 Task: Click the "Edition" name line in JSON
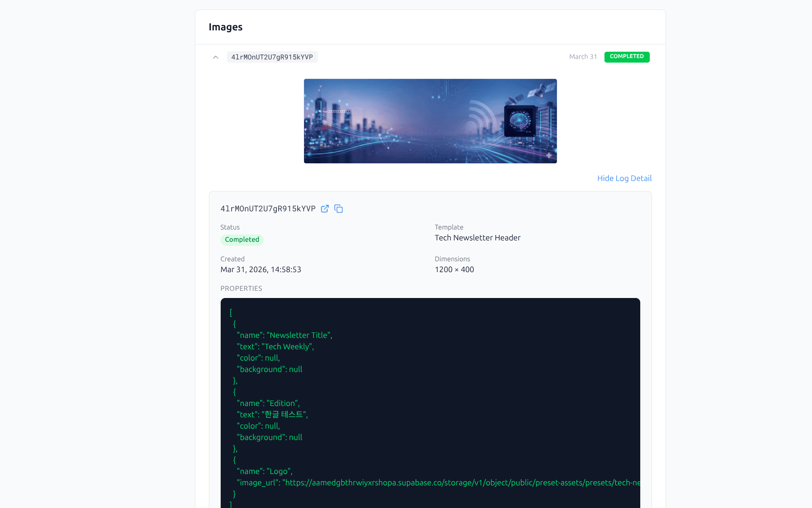pos(268,403)
